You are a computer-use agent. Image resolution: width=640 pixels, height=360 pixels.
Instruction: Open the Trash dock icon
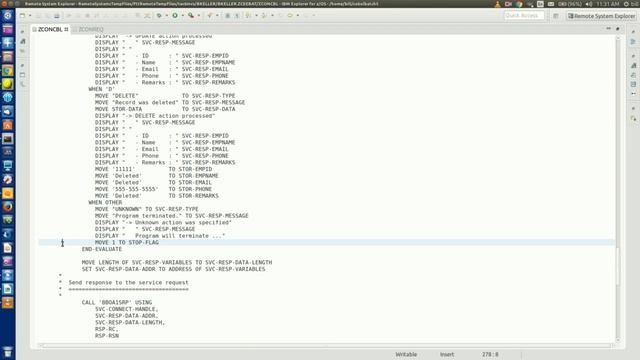8,352
